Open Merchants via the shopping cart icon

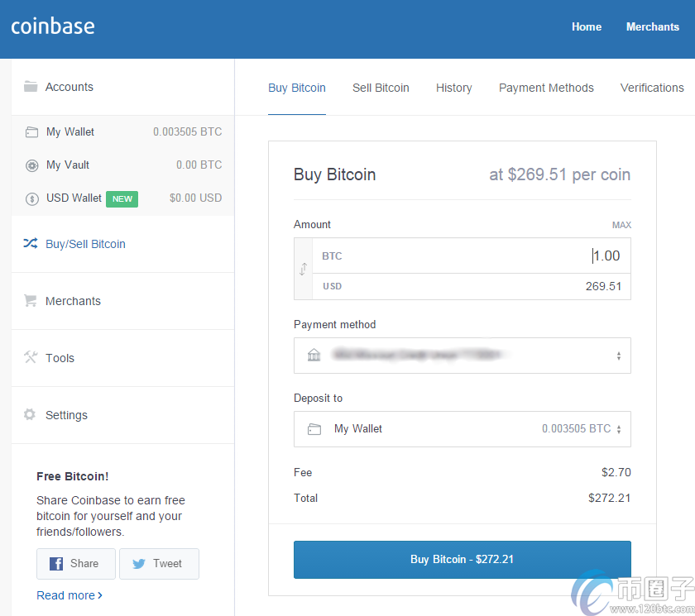32,300
